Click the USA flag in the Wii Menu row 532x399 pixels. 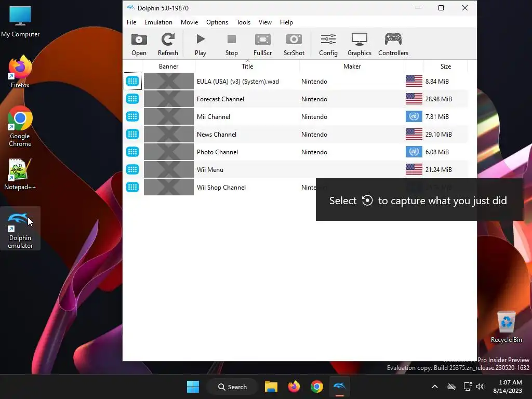(x=414, y=169)
